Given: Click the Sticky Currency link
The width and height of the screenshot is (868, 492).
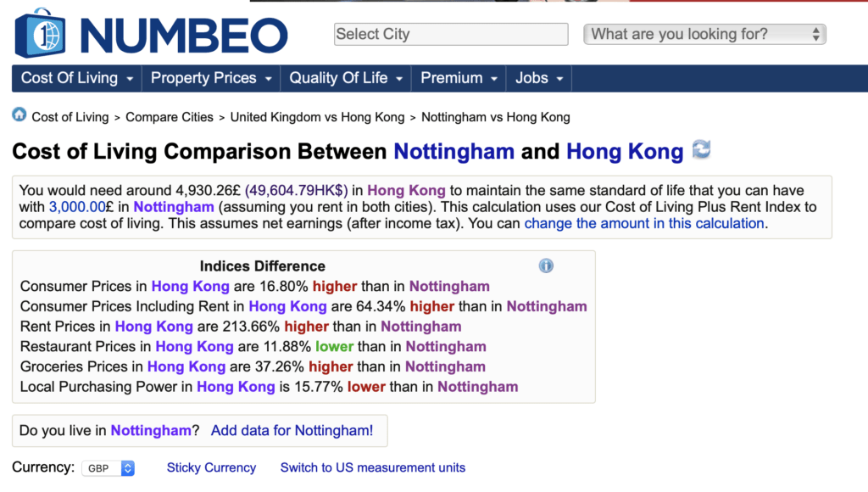Looking at the screenshot, I should coord(211,467).
